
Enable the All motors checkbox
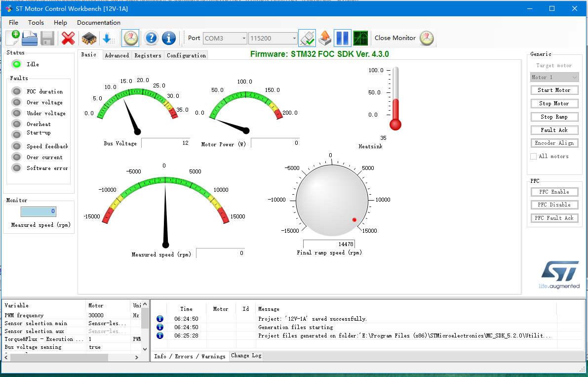[534, 156]
